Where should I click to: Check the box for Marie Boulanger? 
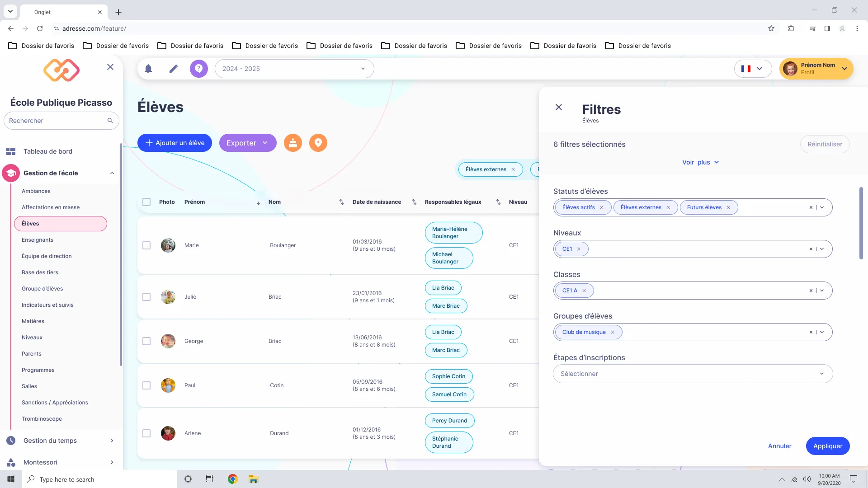(x=146, y=245)
